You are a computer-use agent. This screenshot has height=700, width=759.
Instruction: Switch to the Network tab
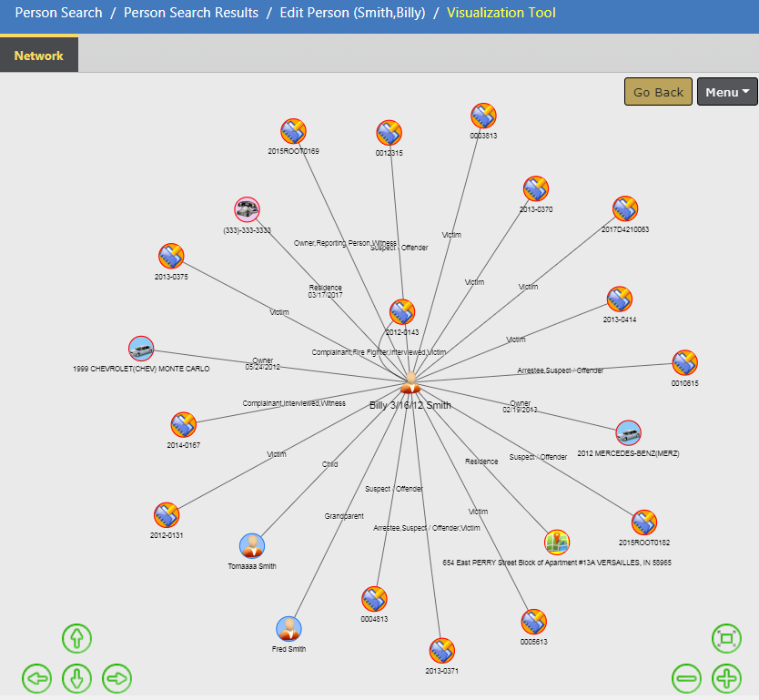point(39,56)
